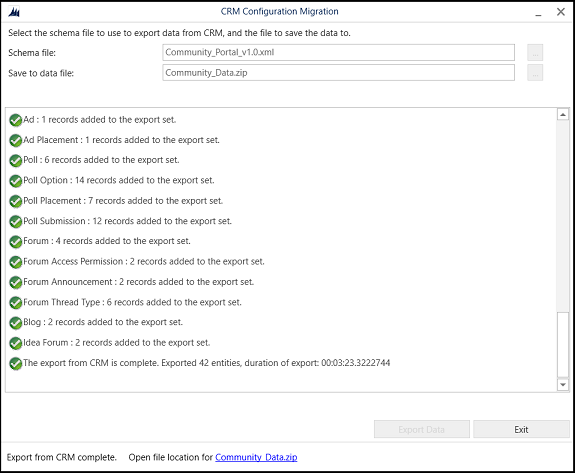Click the success icon beside Forum Announcement
Viewport: 575px width, 473px height.
tap(16, 282)
